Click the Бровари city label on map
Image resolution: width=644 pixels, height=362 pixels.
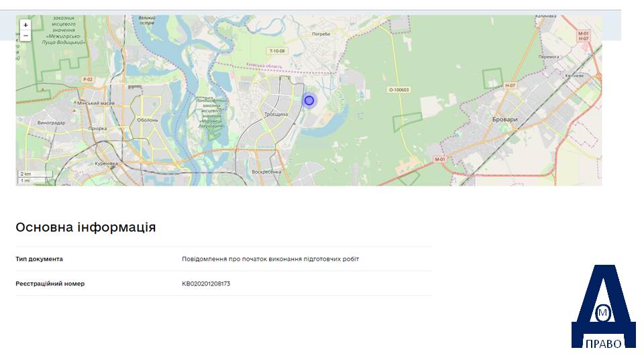pyautogui.click(x=504, y=119)
